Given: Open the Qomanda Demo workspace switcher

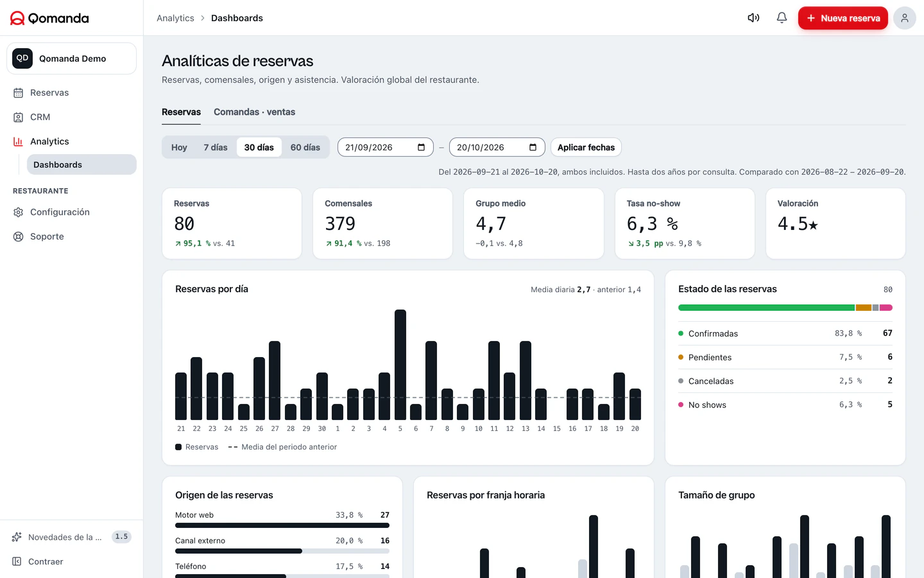Looking at the screenshot, I should coord(71,58).
